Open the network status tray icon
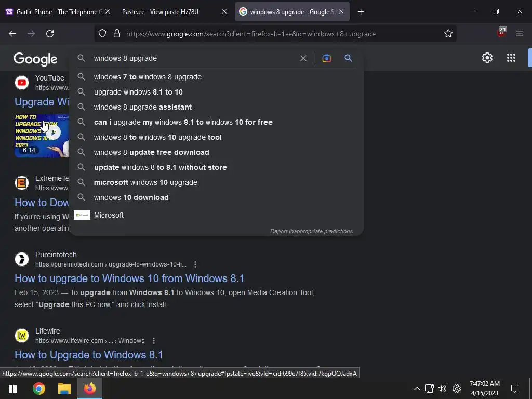 point(430,389)
